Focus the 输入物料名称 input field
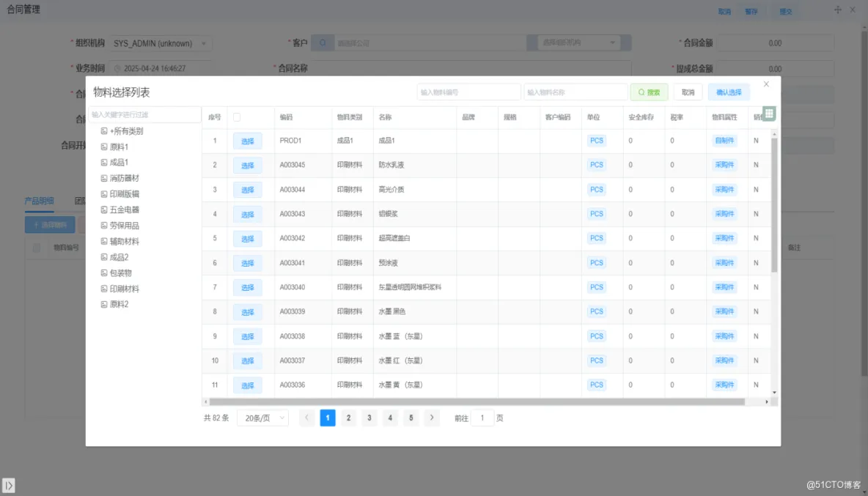 pyautogui.click(x=575, y=92)
